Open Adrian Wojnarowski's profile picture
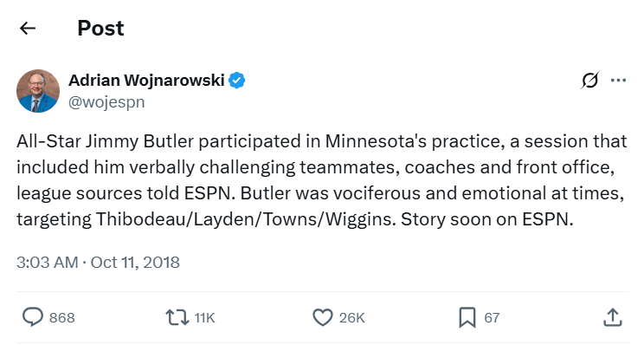The image size is (644, 345). coord(38,91)
